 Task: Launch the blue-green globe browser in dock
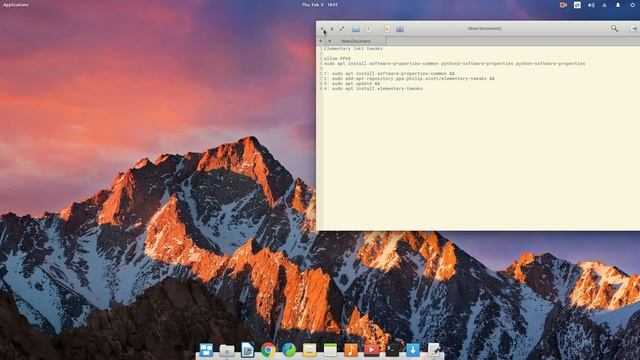tap(289, 350)
